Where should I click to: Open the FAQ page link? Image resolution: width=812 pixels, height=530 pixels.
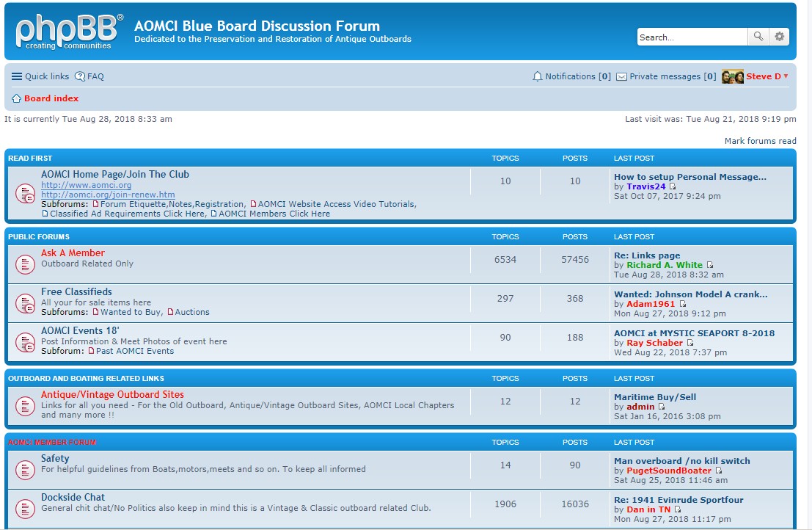coord(95,76)
